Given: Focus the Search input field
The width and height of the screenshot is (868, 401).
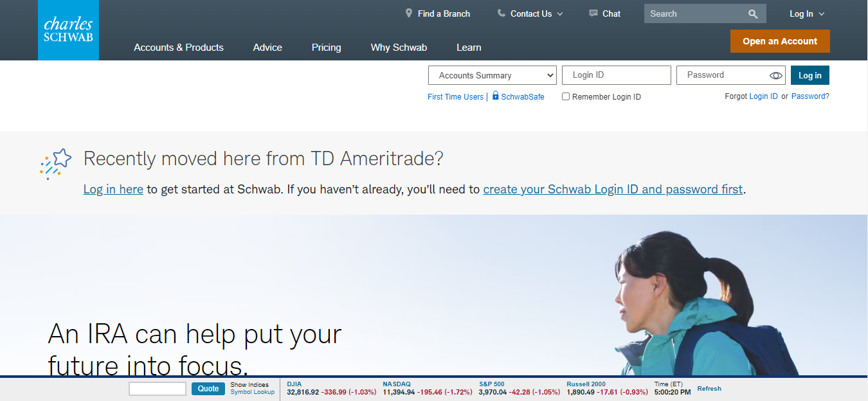Looking at the screenshot, I should point(696,13).
